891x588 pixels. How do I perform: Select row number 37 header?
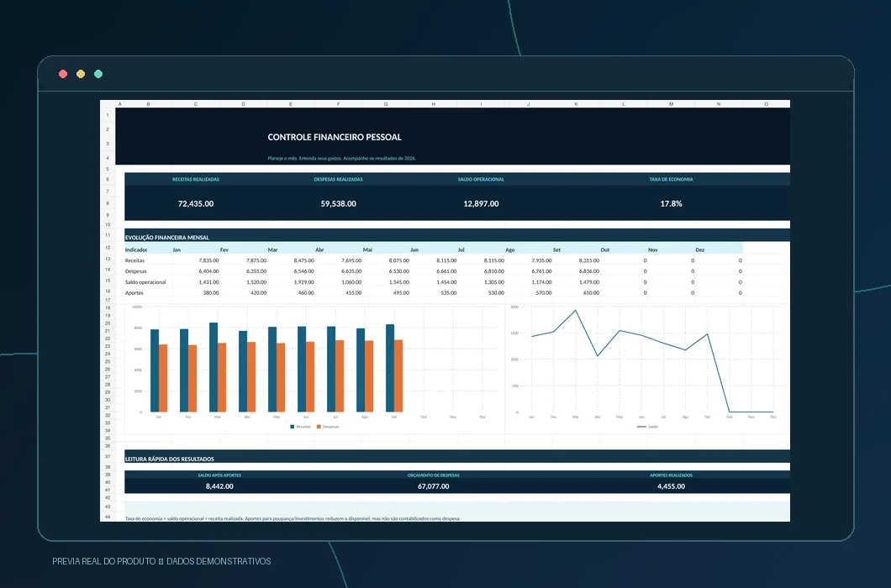(x=108, y=457)
